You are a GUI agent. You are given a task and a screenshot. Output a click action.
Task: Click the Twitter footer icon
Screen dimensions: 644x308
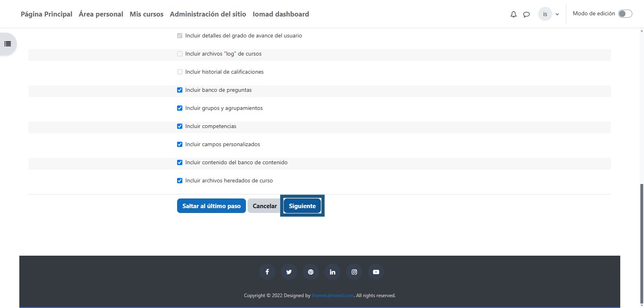click(x=289, y=272)
